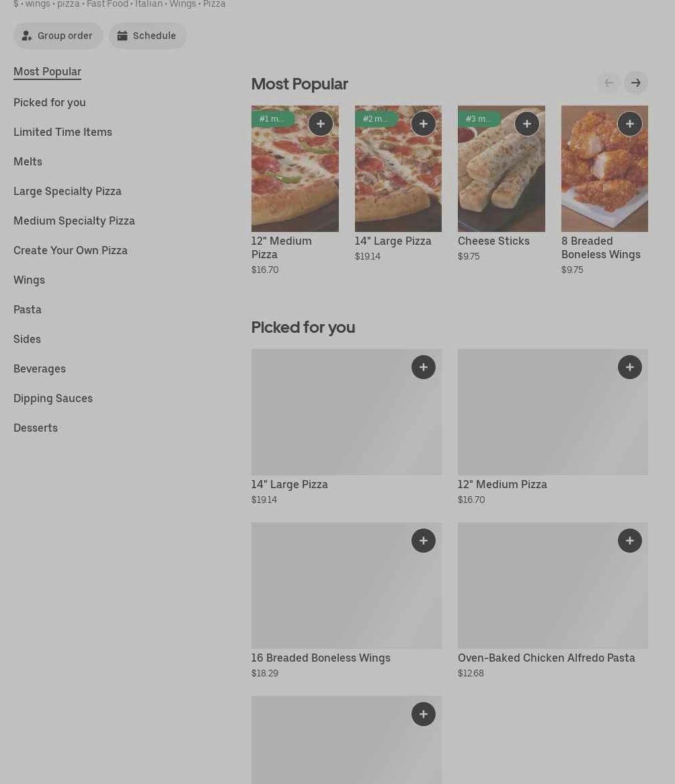
Task: Start a Group order
Action: tap(58, 36)
